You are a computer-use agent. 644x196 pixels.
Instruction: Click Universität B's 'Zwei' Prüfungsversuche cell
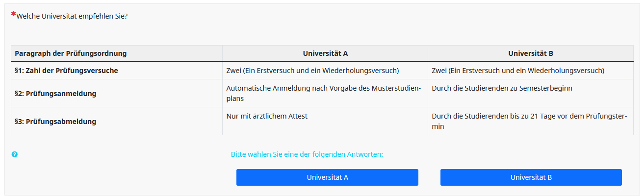(518, 71)
